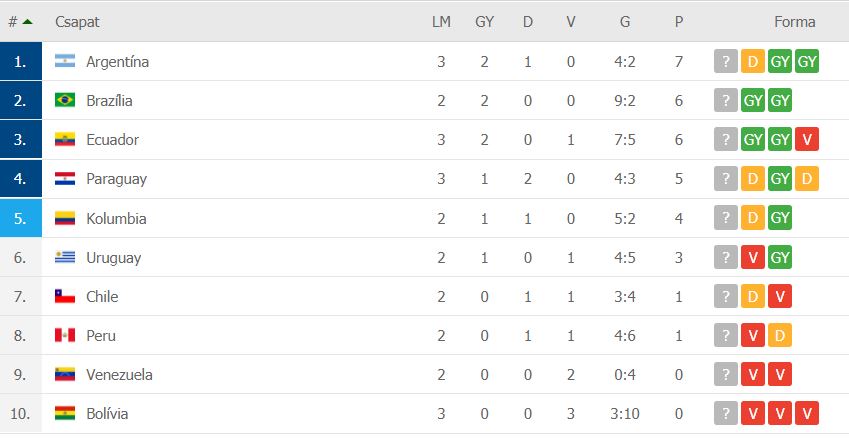849x438 pixels.
Task: Open the Peru team link
Action: pos(101,336)
